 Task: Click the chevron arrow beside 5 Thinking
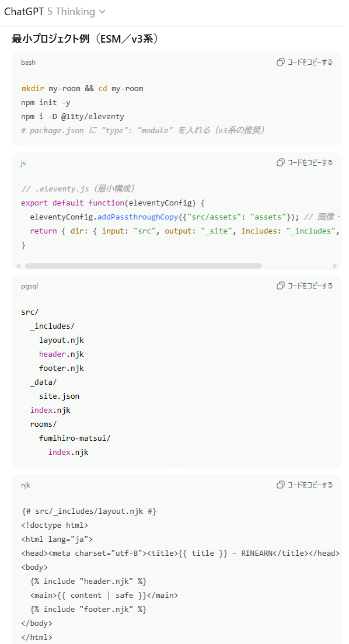click(x=102, y=12)
